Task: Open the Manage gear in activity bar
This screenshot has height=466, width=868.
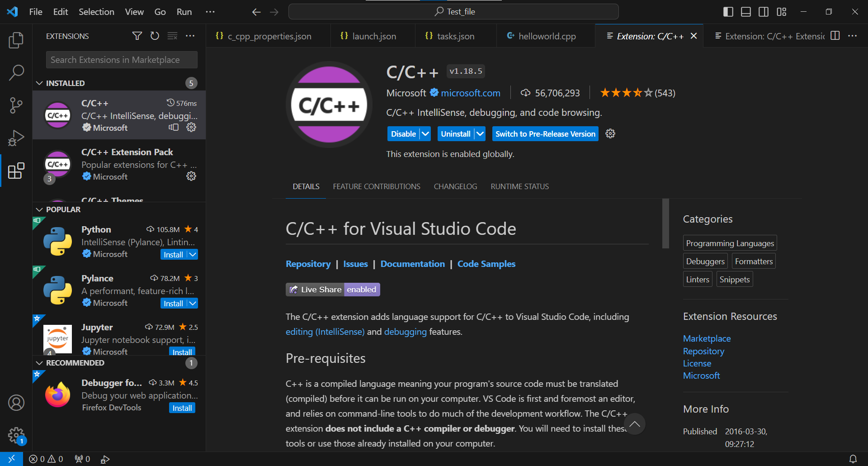Action: click(16, 435)
